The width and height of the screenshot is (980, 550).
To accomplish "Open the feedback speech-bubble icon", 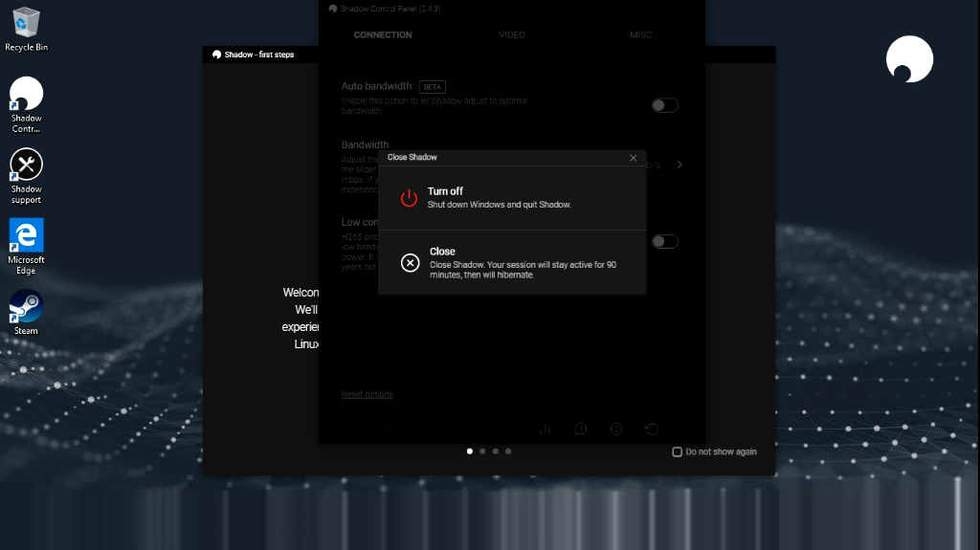I will point(581,429).
